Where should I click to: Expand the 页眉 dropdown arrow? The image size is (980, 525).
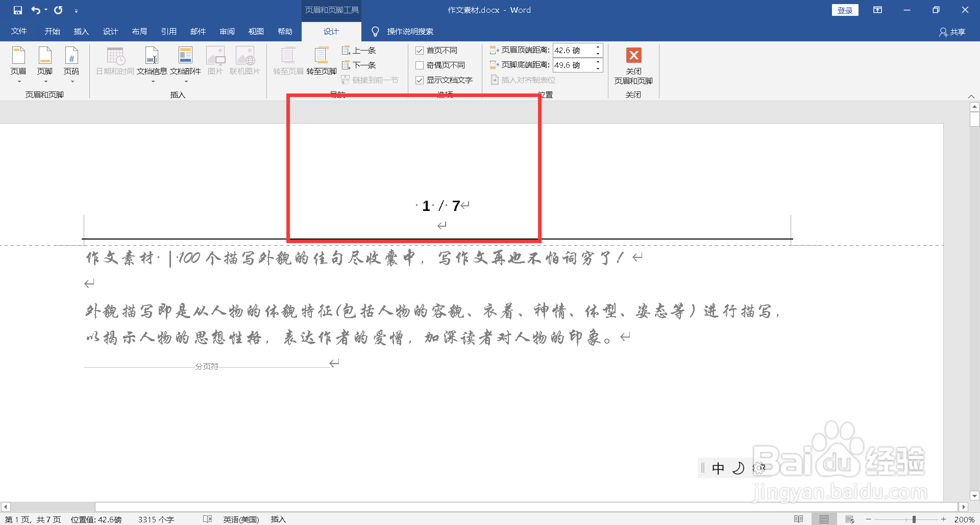click(x=19, y=82)
